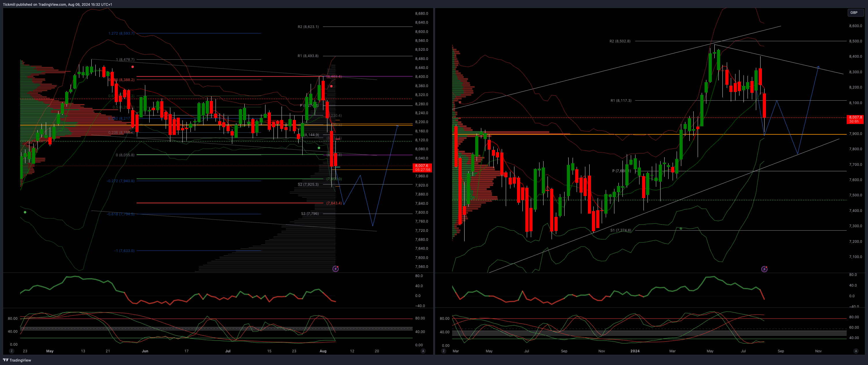The image size is (868, 365).
Task: Click the 2024 label on right time axis
Action: coord(635,351)
